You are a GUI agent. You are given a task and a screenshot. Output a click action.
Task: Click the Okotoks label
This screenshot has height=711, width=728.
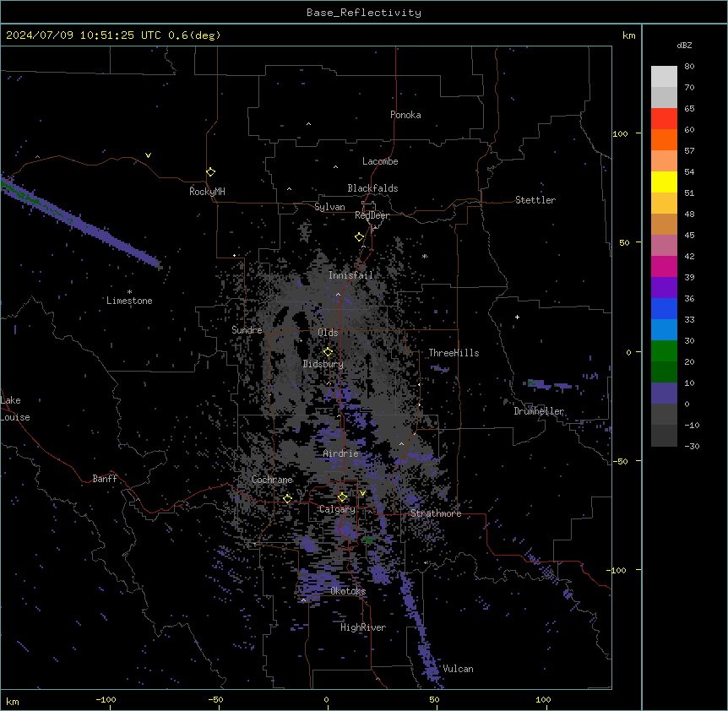click(x=348, y=591)
